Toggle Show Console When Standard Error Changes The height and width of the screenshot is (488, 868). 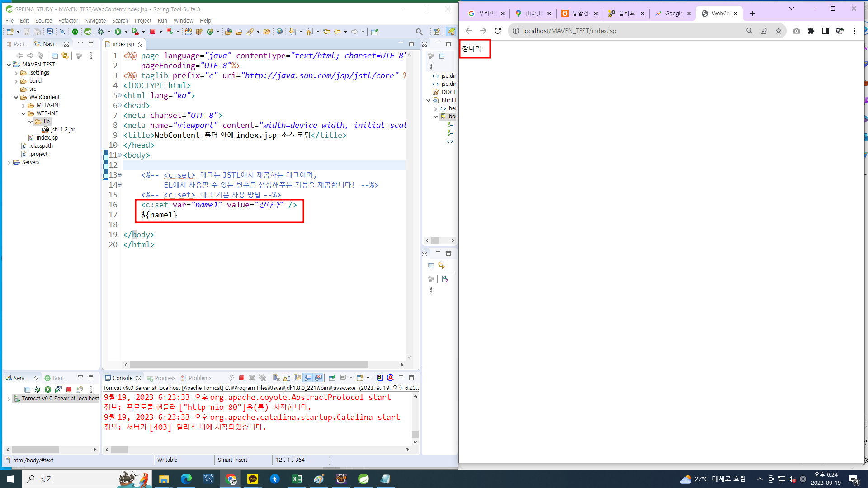click(x=318, y=378)
